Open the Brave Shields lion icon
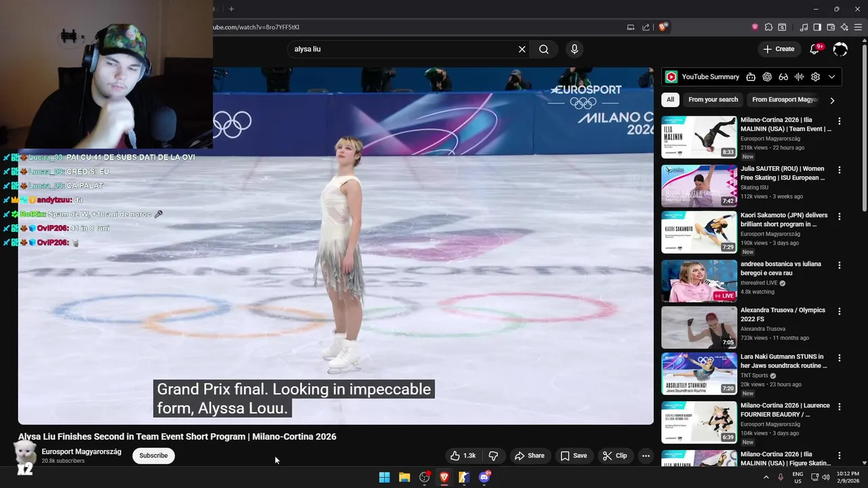 [x=663, y=27]
